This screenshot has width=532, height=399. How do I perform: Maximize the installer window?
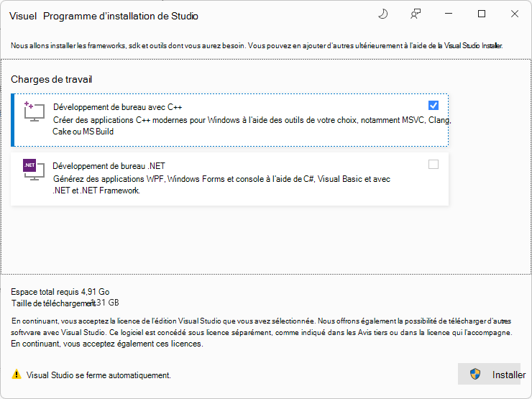(x=482, y=14)
